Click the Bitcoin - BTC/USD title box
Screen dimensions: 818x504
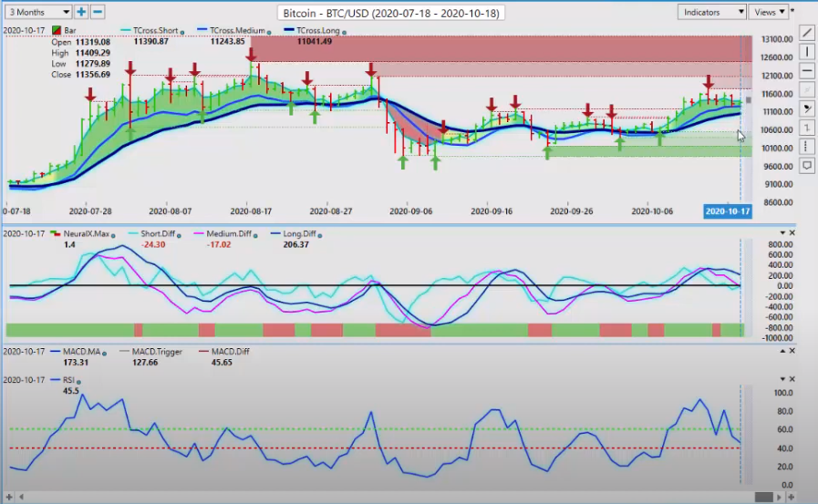pyautogui.click(x=390, y=13)
